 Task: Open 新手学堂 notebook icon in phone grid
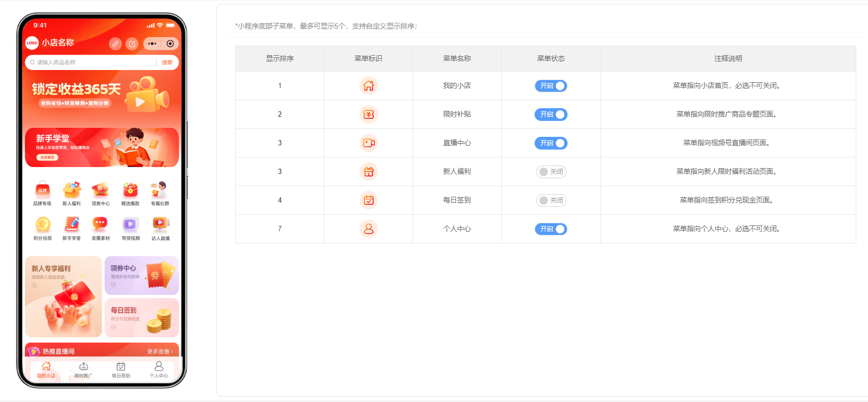coord(72,224)
